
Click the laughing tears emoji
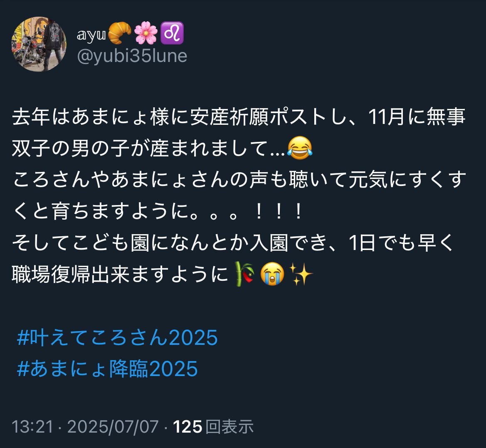(300, 148)
